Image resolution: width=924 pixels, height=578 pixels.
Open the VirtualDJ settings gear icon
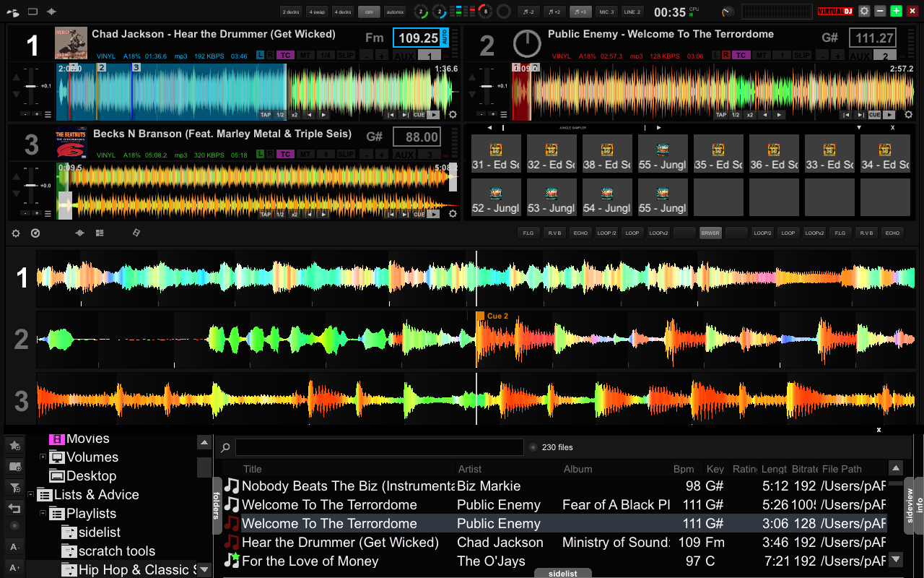pyautogui.click(x=864, y=11)
